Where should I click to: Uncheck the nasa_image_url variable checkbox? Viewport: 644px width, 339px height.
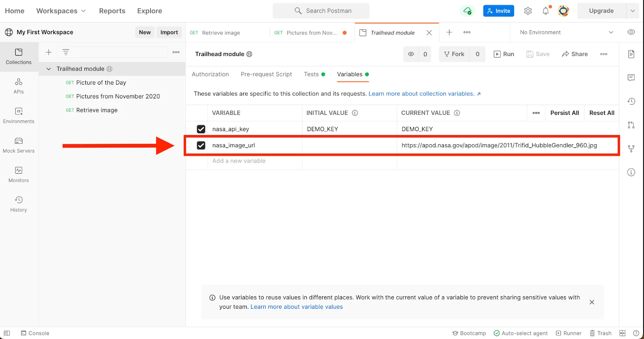click(x=201, y=145)
